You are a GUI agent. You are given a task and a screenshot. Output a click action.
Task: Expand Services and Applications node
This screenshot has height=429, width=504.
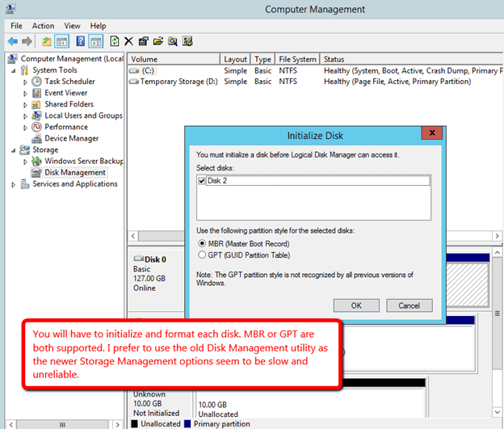[x=13, y=184]
